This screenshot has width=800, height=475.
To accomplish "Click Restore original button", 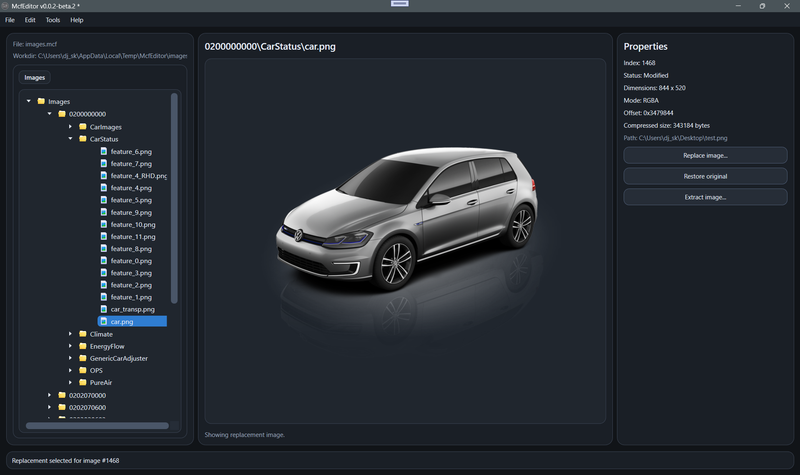I will [x=705, y=176].
